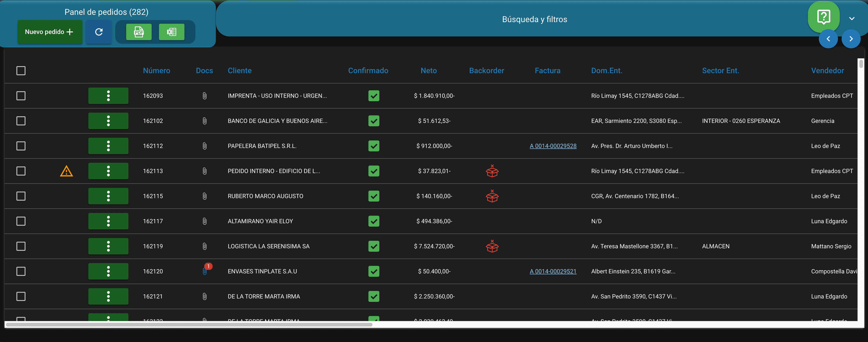Sort by the Número column header

(x=156, y=71)
